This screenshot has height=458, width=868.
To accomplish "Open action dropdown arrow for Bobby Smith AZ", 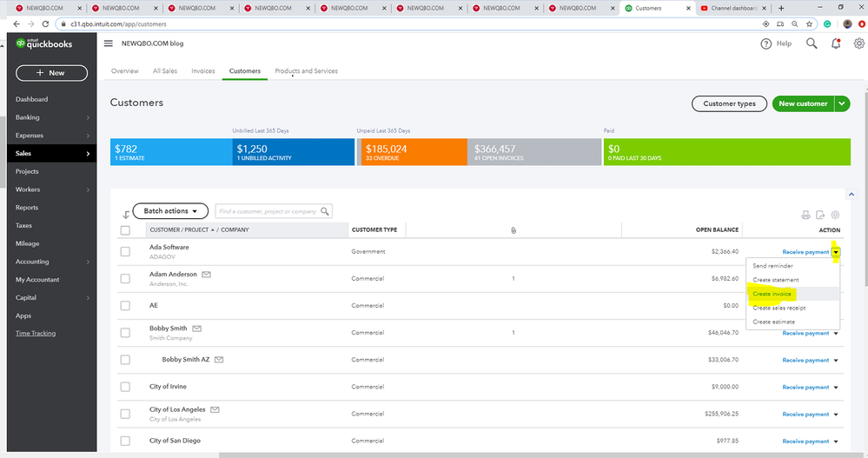I will (836, 361).
